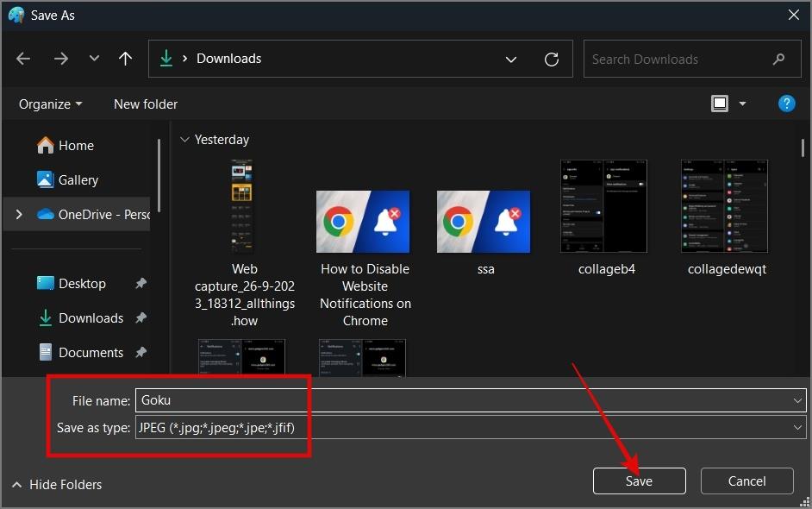Focus the Search Downloads field
Image resolution: width=812 pixels, height=509 pixels.
coord(692,59)
